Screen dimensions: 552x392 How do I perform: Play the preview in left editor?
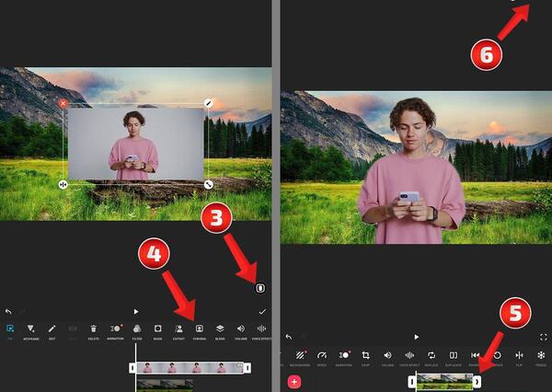coord(136,312)
